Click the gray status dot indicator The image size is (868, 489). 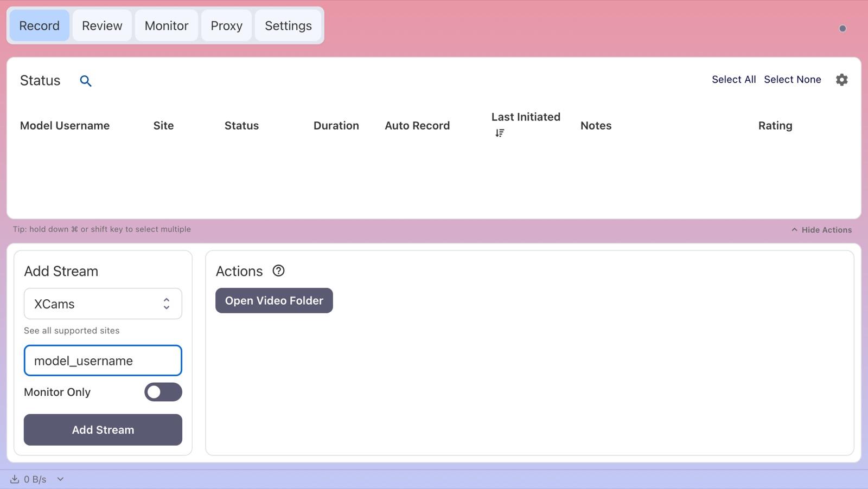(843, 29)
